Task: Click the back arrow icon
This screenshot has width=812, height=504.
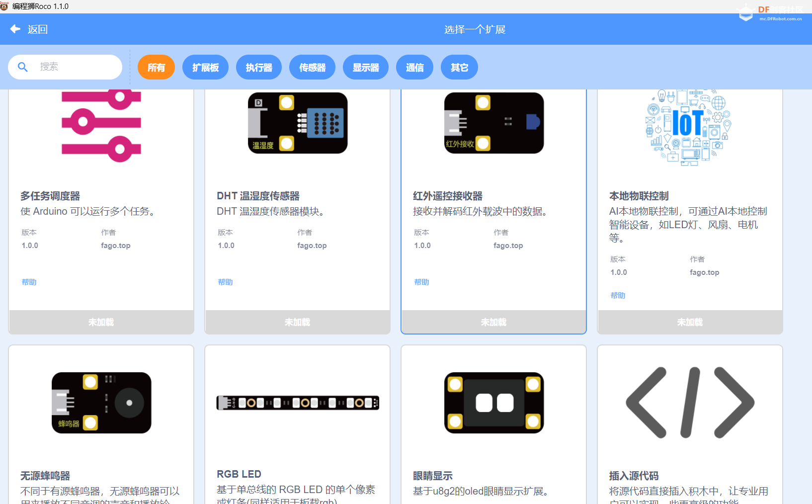Action: point(15,29)
